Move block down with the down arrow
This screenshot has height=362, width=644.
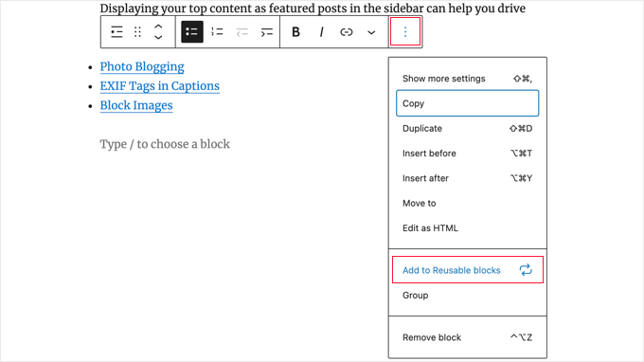[x=158, y=37]
